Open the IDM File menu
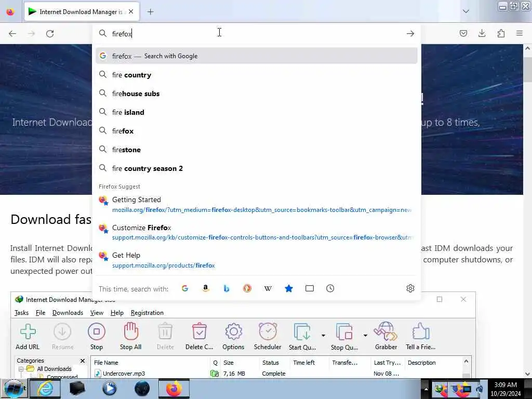 click(41, 312)
